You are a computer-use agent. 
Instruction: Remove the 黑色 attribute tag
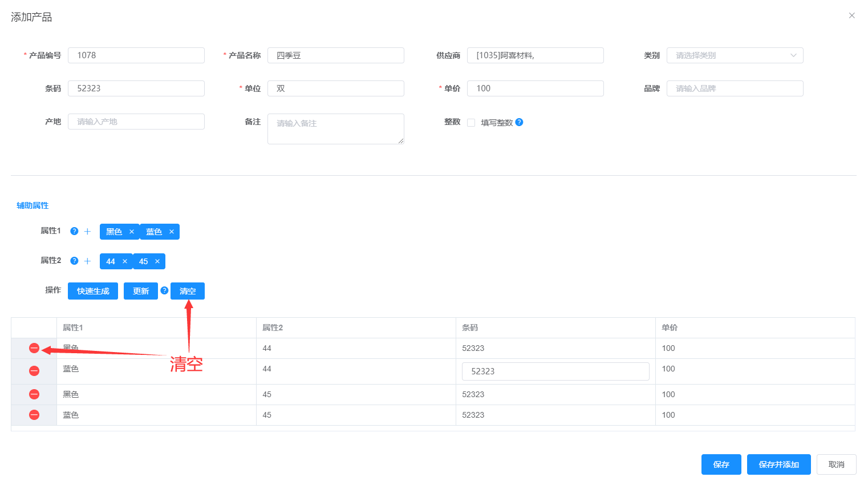132,232
